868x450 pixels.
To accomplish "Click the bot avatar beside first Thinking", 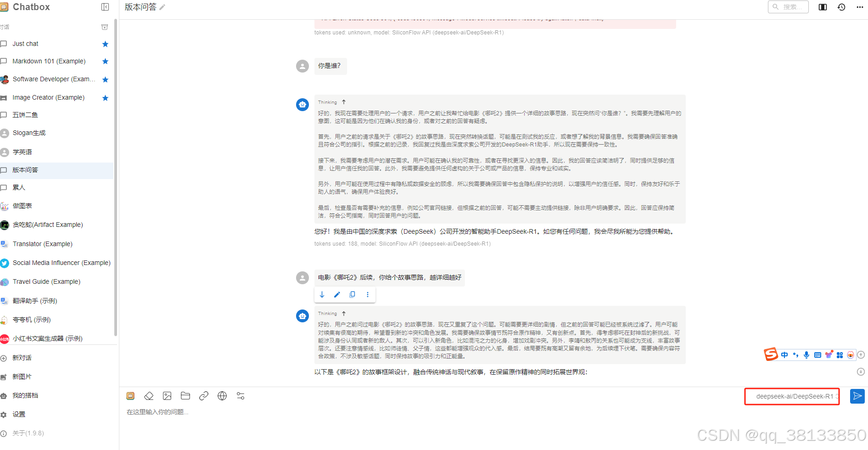I will pyautogui.click(x=302, y=105).
